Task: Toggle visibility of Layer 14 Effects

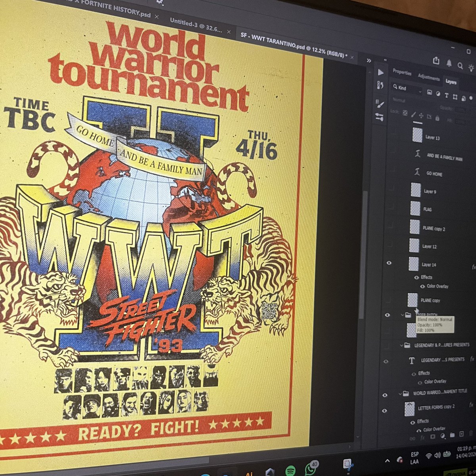Action: 416,277
